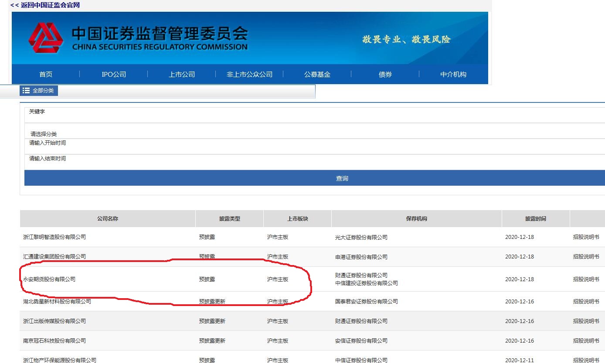Click the 保荐机构 column header
Viewport: 605px width, 364px height.
tap(417, 218)
